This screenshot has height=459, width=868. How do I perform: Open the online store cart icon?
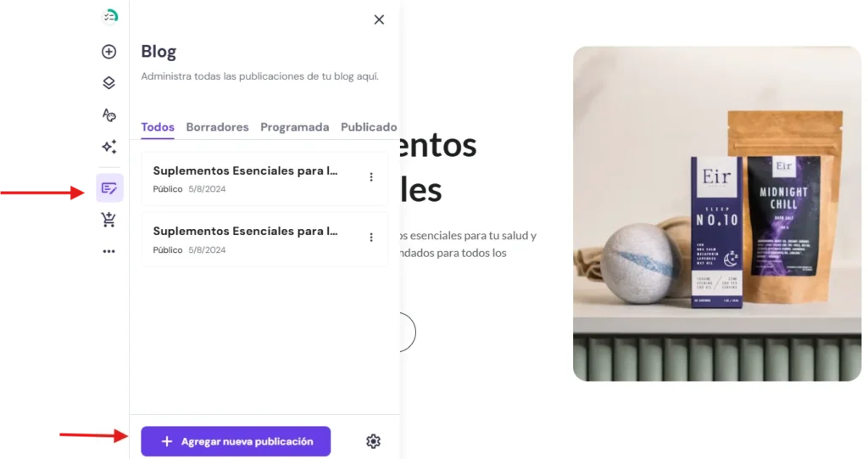click(108, 220)
